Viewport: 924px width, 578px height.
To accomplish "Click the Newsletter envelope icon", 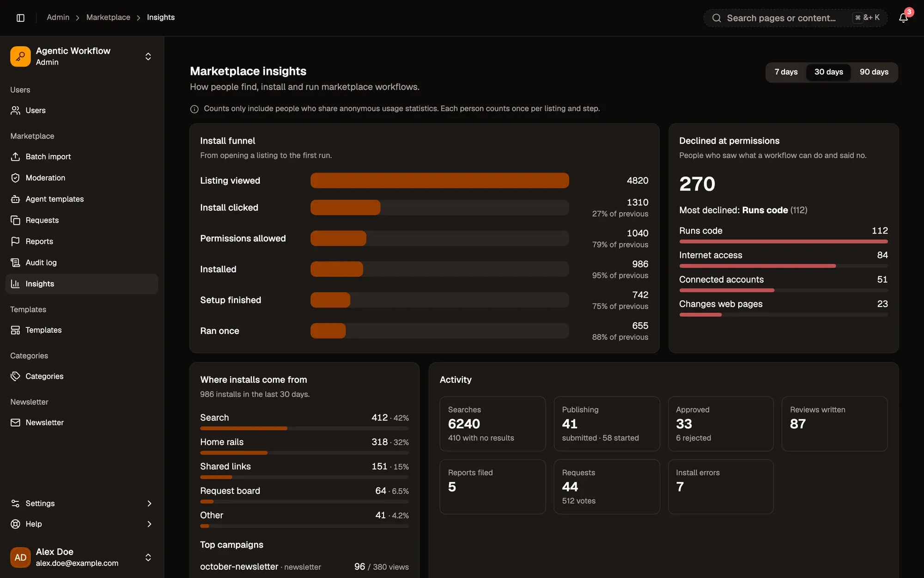I will [x=15, y=423].
